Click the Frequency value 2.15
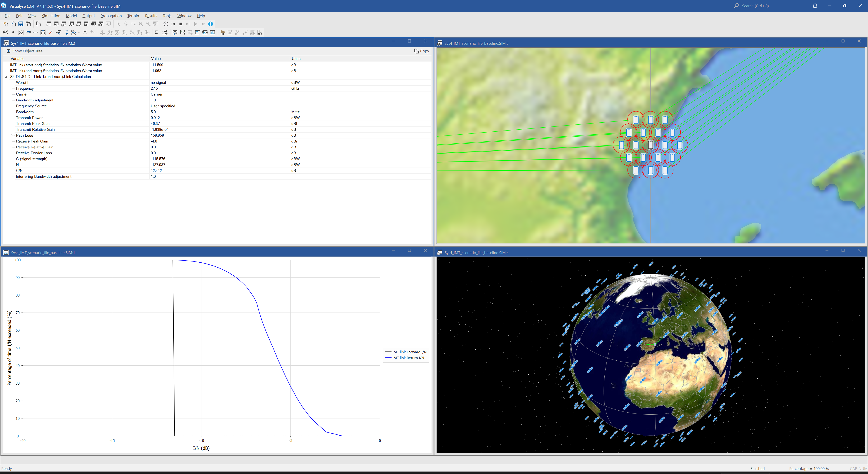 pyautogui.click(x=154, y=89)
